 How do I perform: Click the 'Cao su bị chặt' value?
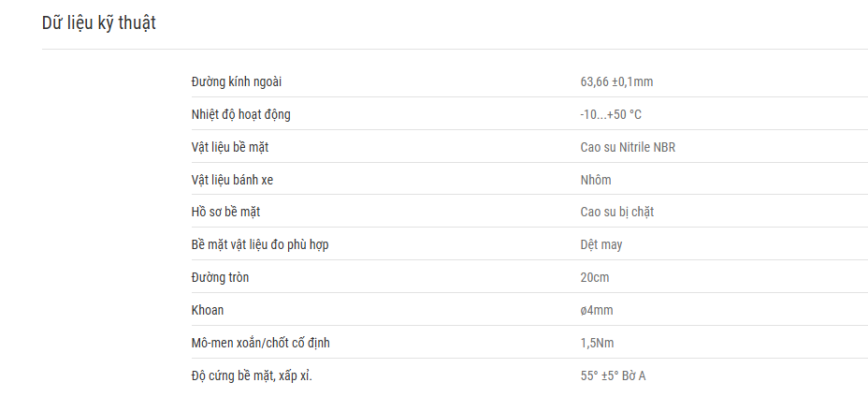tap(617, 213)
